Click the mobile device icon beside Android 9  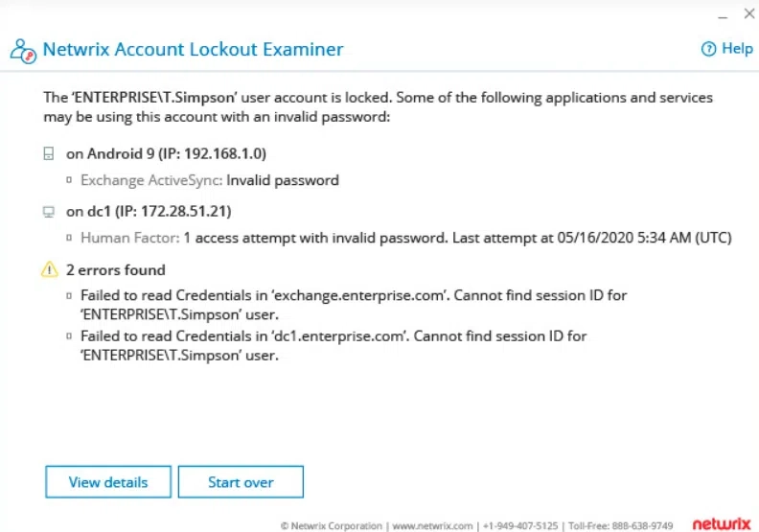[x=49, y=154]
